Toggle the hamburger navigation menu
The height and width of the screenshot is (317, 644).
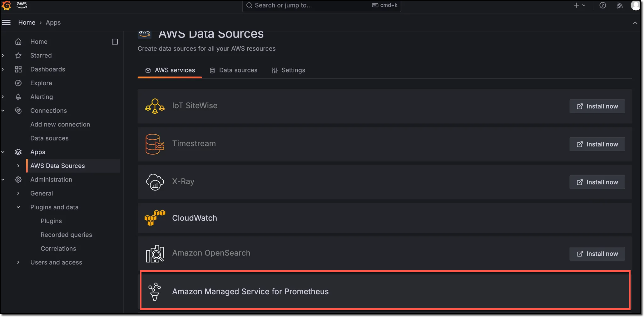(x=6, y=22)
